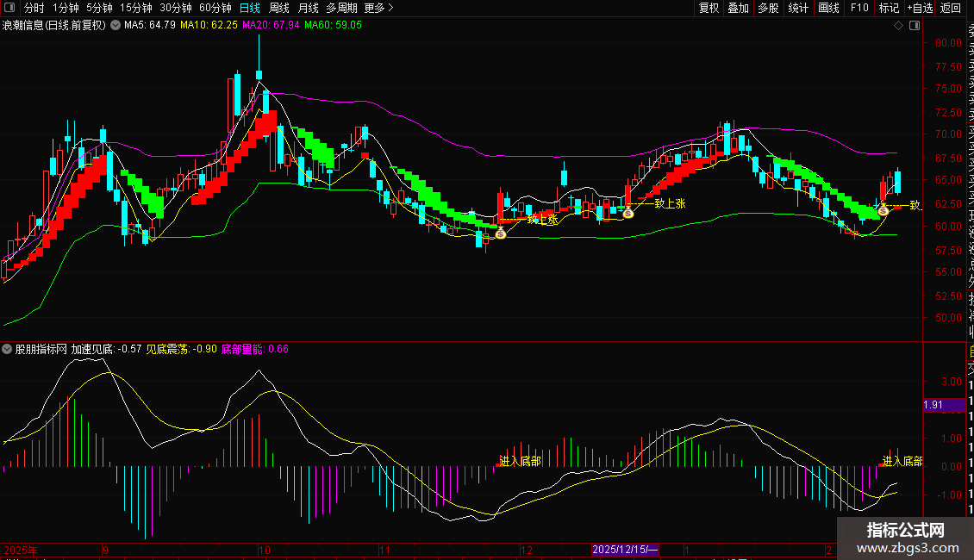Image resolution: width=974 pixels, height=560 pixels.
Task: Click the 返回 back button
Action: coord(951,8)
